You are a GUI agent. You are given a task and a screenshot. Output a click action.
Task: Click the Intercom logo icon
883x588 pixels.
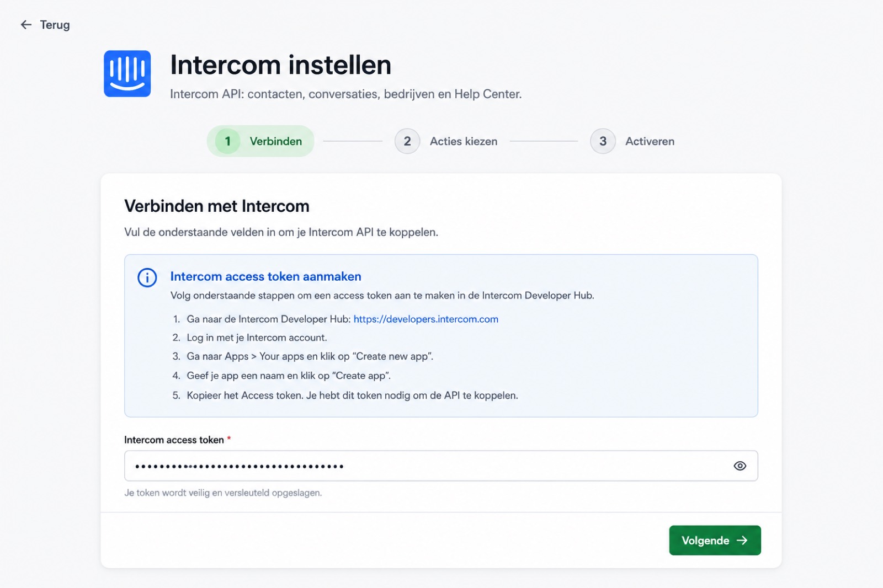pyautogui.click(x=127, y=74)
